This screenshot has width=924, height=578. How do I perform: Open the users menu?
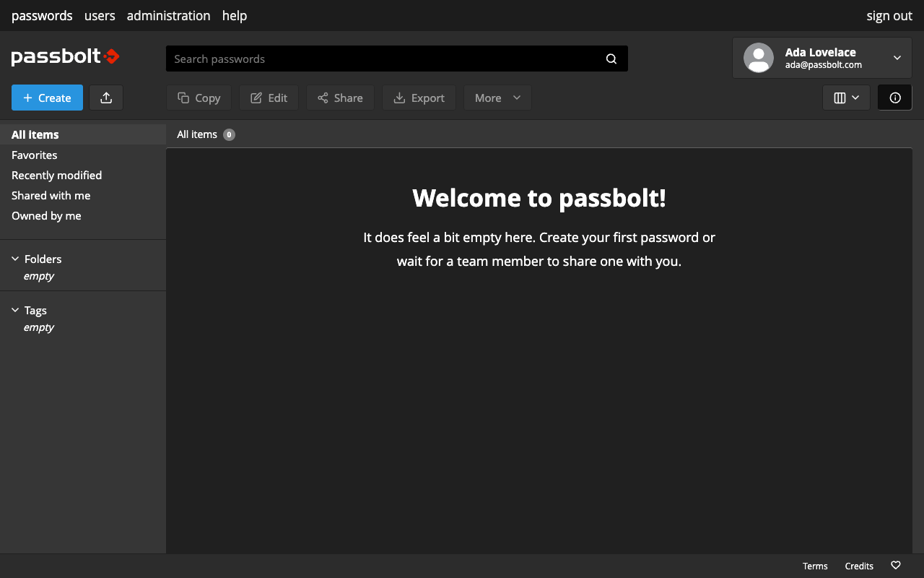pyautogui.click(x=100, y=15)
